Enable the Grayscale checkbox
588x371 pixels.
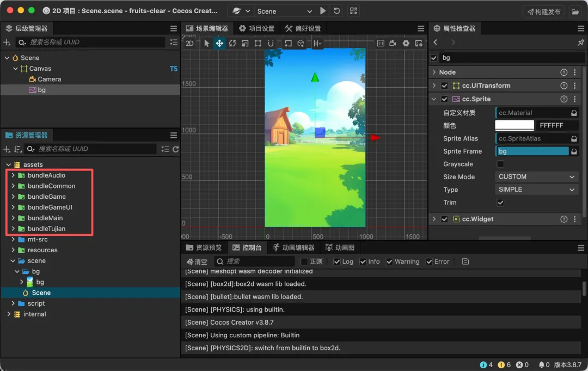[x=500, y=164]
